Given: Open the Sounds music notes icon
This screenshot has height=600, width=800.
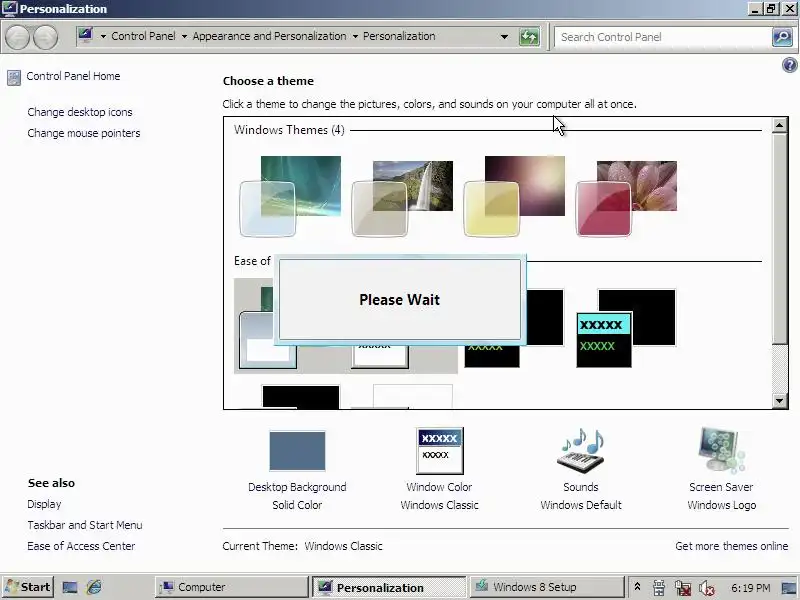Looking at the screenshot, I should tap(581, 451).
